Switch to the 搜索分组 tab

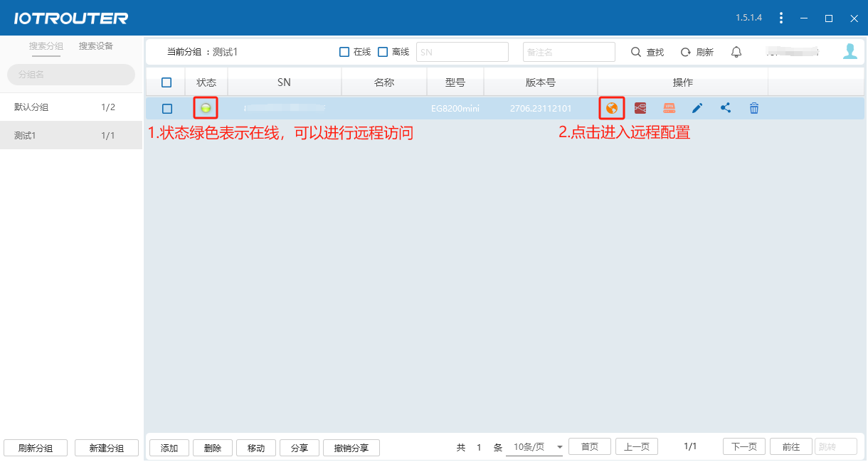tap(46, 45)
